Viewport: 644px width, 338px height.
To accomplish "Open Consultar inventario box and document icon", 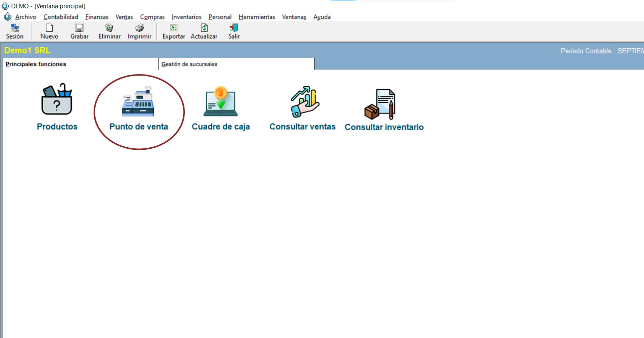I will coord(380,104).
